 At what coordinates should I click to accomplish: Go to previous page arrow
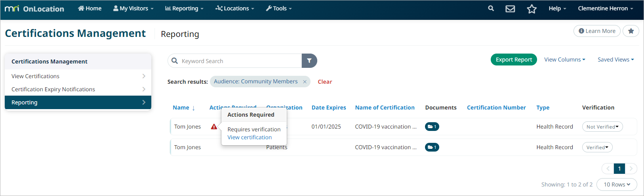(x=608, y=169)
